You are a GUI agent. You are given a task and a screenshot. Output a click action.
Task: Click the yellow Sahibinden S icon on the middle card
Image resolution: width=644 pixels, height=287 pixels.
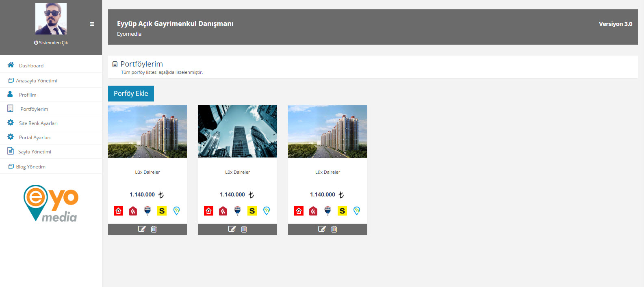[x=252, y=211]
